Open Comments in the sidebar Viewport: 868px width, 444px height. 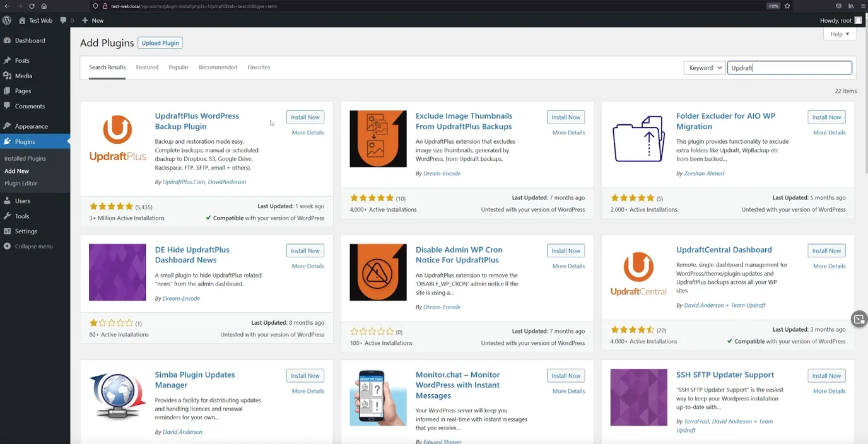tap(30, 106)
